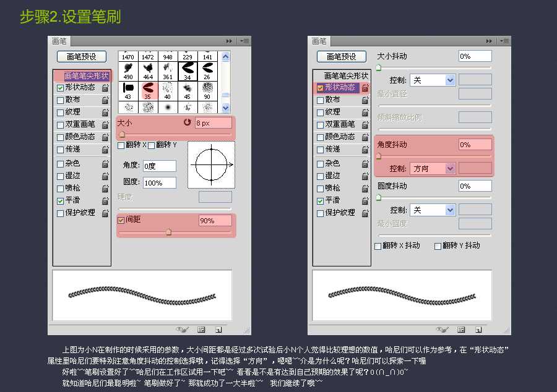Select brush tip thumbnail 34
This screenshot has width=557, height=392.
pos(188,71)
